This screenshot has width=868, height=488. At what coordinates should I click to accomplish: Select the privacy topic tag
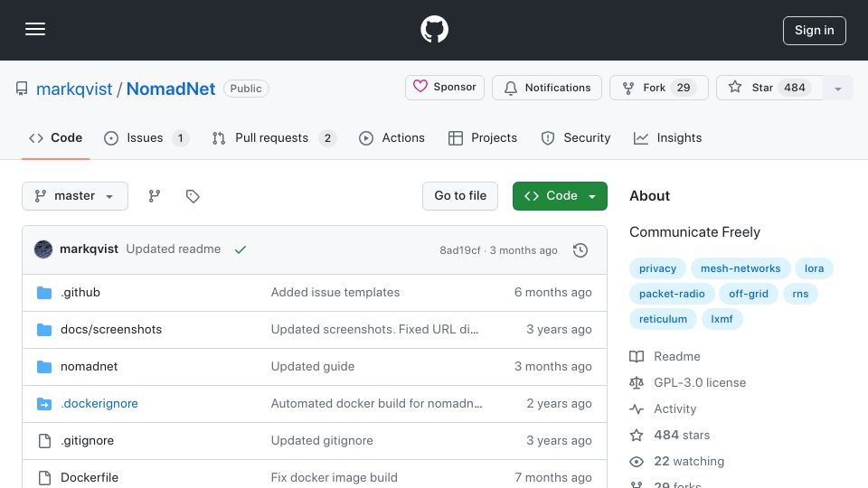(657, 268)
